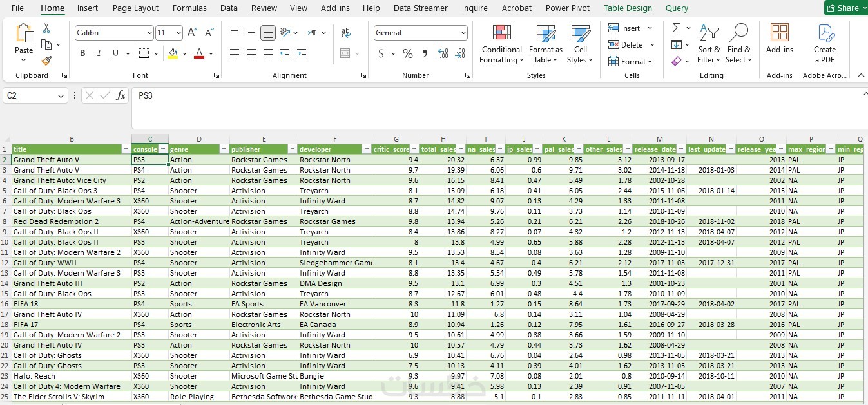Viewport: 868px width, 405px height.
Task: Click the Top Align icon
Action: click(x=235, y=32)
